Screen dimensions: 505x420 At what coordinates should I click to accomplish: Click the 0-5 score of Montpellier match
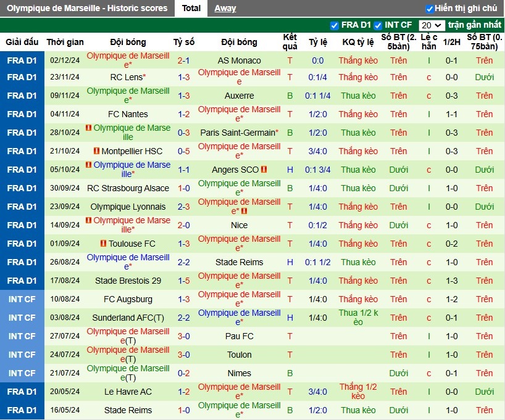pyautogui.click(x=183, y=151)
